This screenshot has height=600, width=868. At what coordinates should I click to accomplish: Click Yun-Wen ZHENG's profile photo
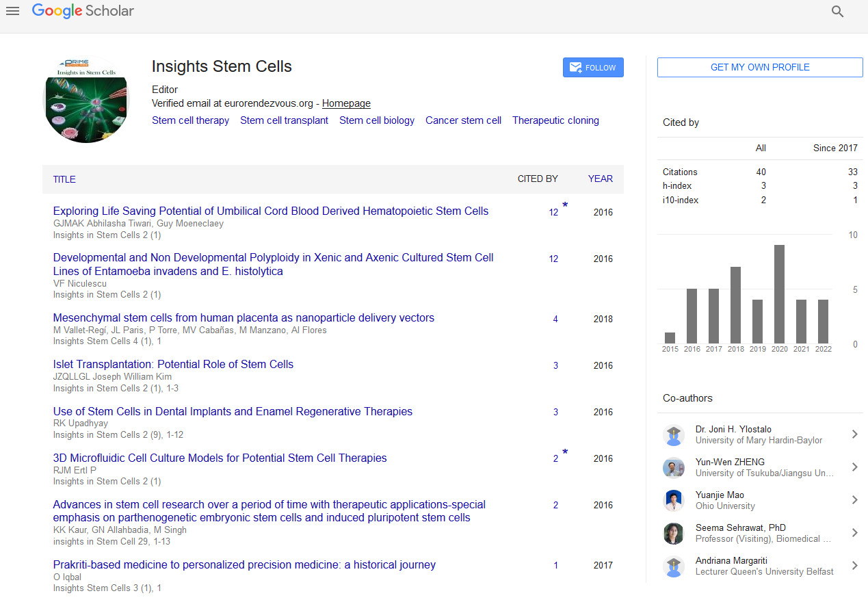point(674,467)
